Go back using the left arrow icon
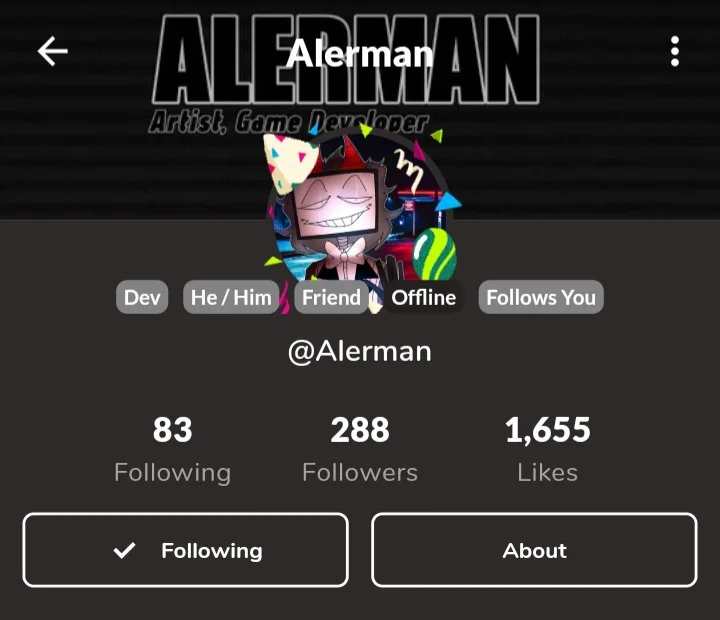This screenshot has width=720, height=620. 53,51
